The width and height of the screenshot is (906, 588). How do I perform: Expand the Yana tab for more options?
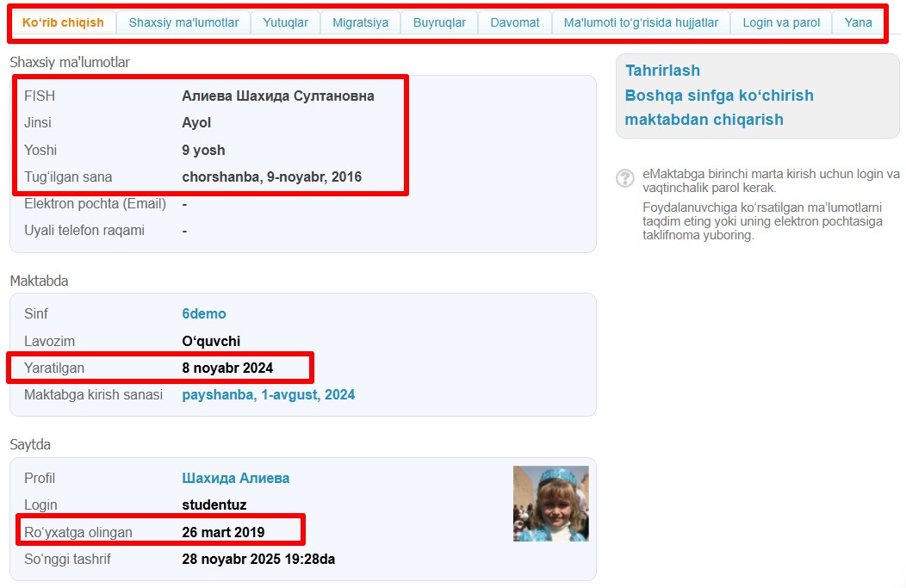858,23
